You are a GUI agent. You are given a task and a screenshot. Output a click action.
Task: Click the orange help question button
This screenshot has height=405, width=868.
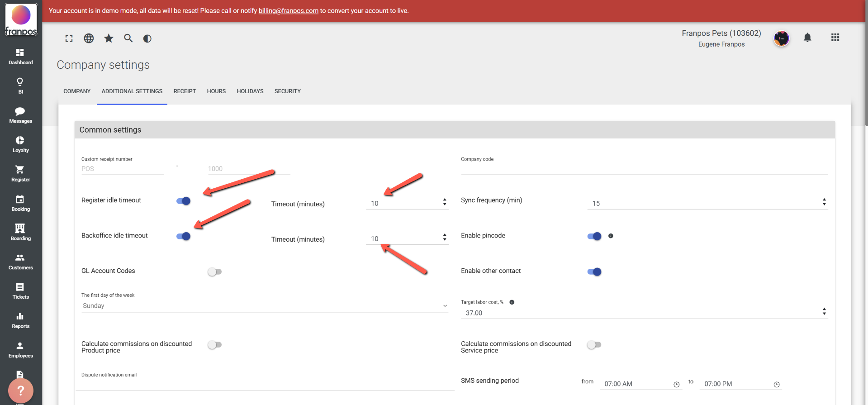point(20,391)
